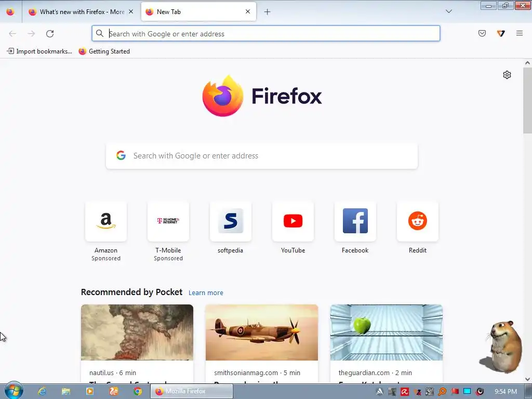Click the red Avira tray icon
This screenshot has height=399, width=532.
click(405, 392)
